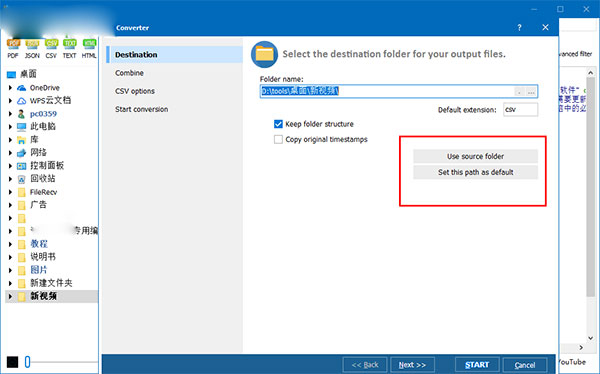Click the FileRecv folder icon
This screenshot has width=600, height=374.
(x=22, y=192)
